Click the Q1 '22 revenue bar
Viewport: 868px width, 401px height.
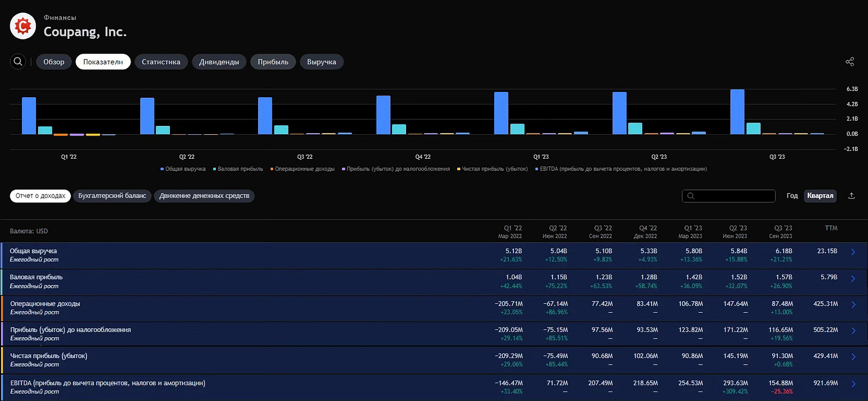(29, 116)
